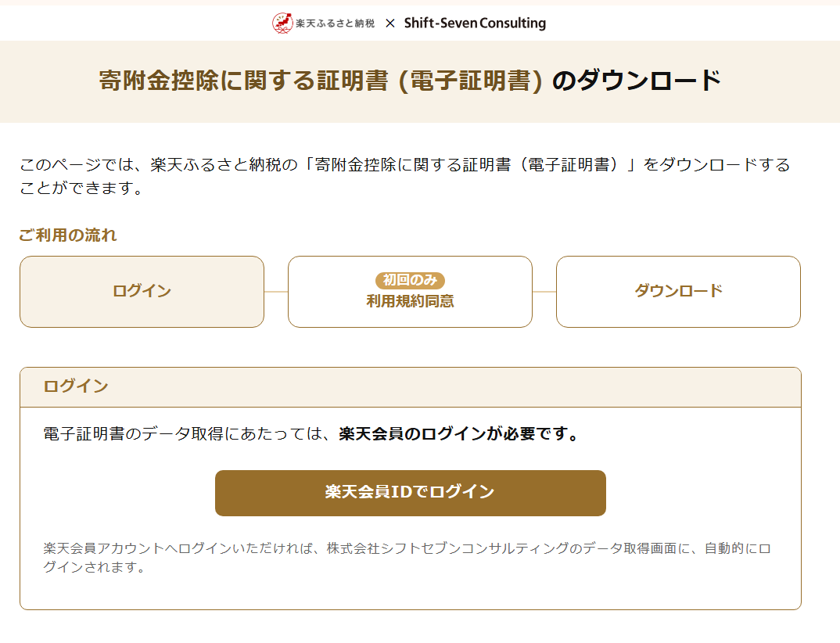840x643 pixels.
Task: Click the text 電子証明書のデータ取得にあたっては
Action: (x=190, y=434)
